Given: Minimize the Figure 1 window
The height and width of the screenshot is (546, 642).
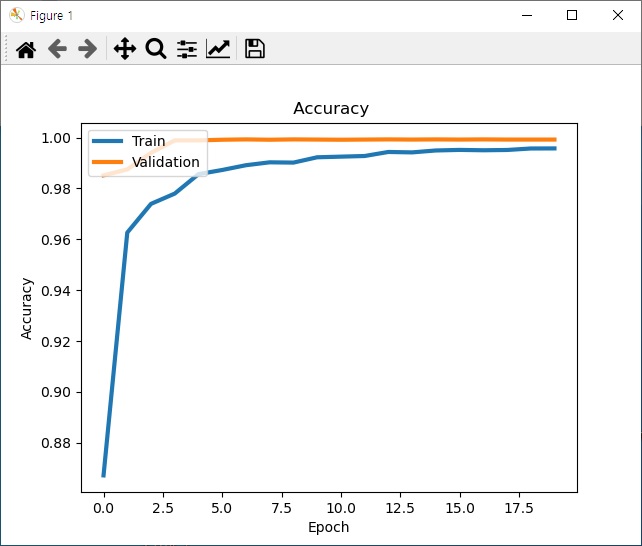Looking at the screenshot, I should [527, 15].
